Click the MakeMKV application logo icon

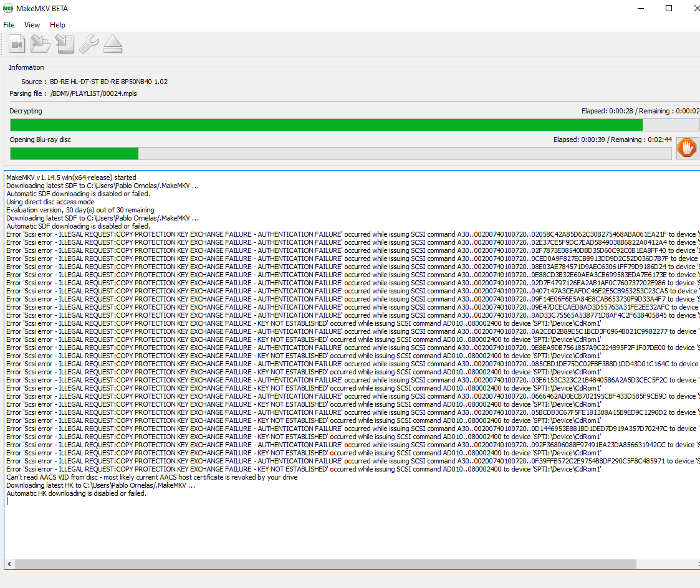pyautogui.click(x=8, y=9)
